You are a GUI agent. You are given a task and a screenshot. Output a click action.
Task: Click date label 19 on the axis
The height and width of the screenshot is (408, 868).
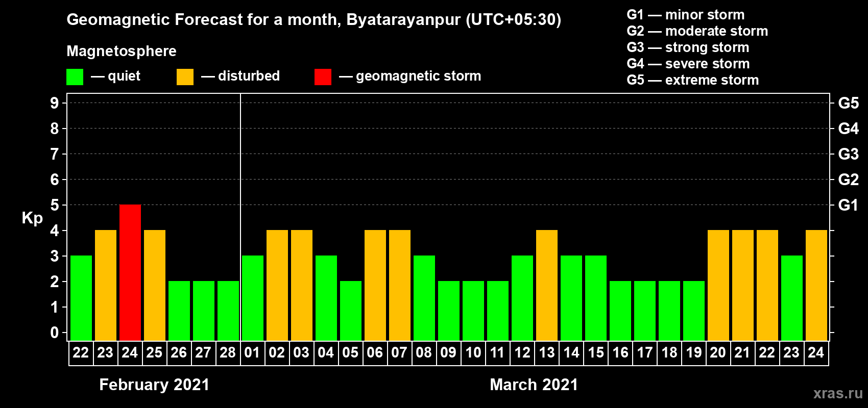[x=693, y=352]
